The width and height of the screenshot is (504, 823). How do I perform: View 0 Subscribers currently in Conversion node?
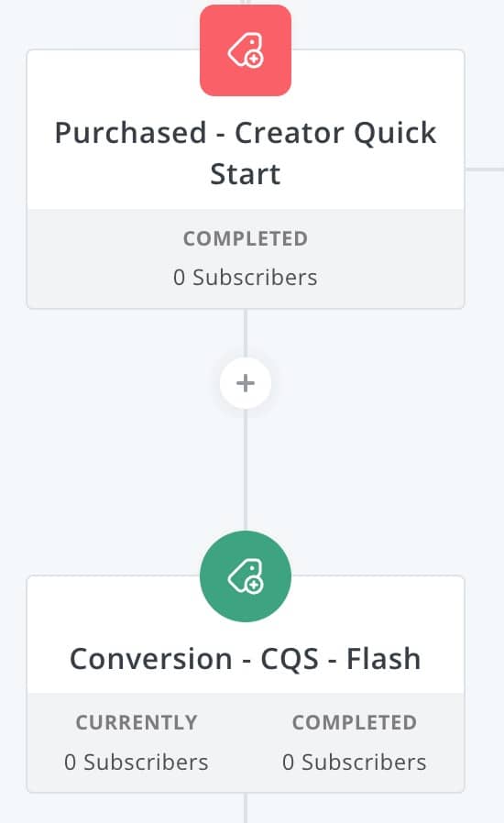[137, 763]
